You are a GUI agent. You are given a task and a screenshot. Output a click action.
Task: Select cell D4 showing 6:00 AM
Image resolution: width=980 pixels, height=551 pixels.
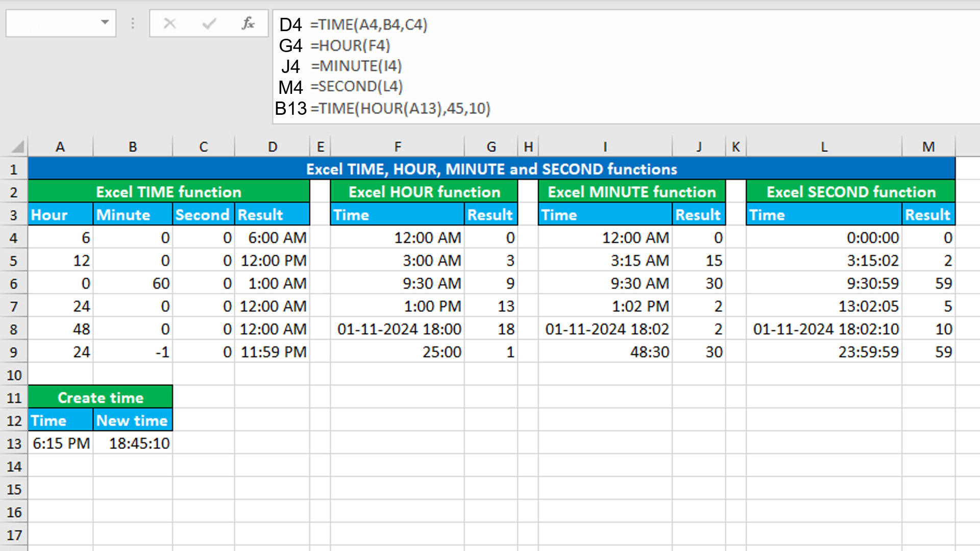click(272, 238)
